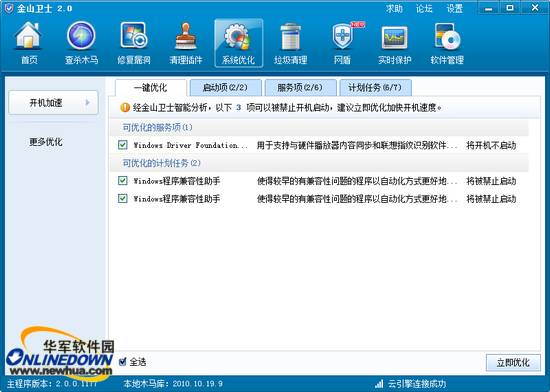
Task: Click the 可优化的计划任务 (2) group header
Action: point(319,163)
